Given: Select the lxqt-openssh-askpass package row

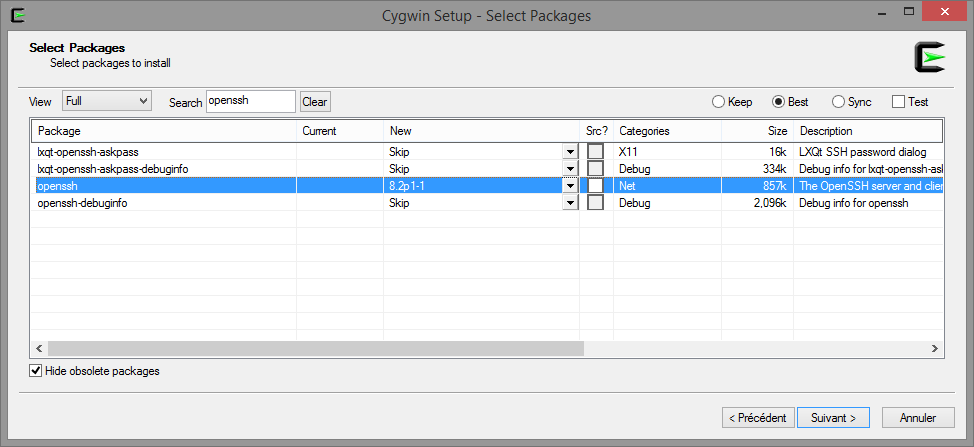Looking at the screenshot, I should pyautogui.click(x=487, y=151).
